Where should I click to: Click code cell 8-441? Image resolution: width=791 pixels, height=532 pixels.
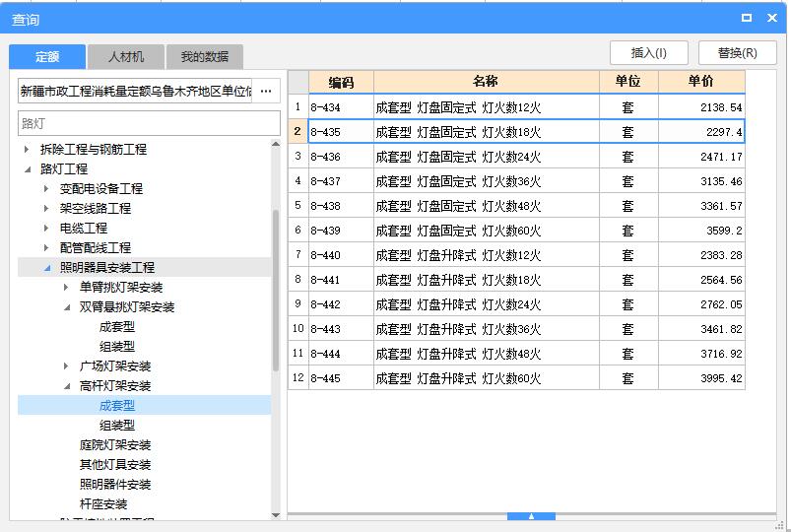(x=341, y=280)
